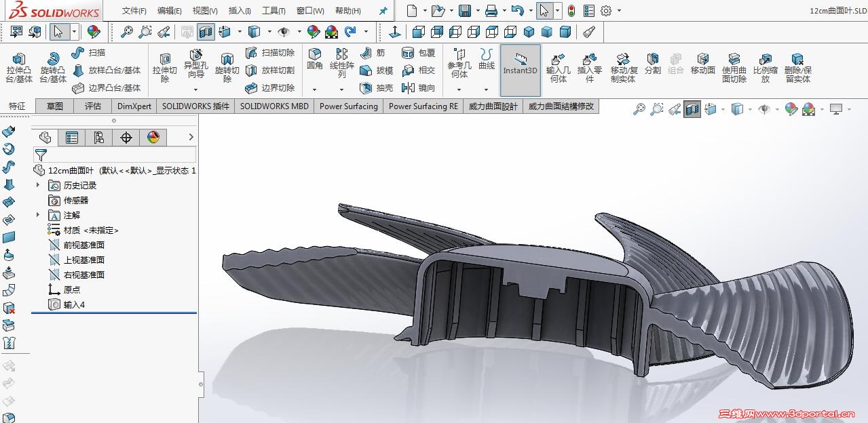Screen dimensions: 868x423
Task: Select the 旋转凸台/基体 revolve boss tool
Action: [x=52, y=68]
